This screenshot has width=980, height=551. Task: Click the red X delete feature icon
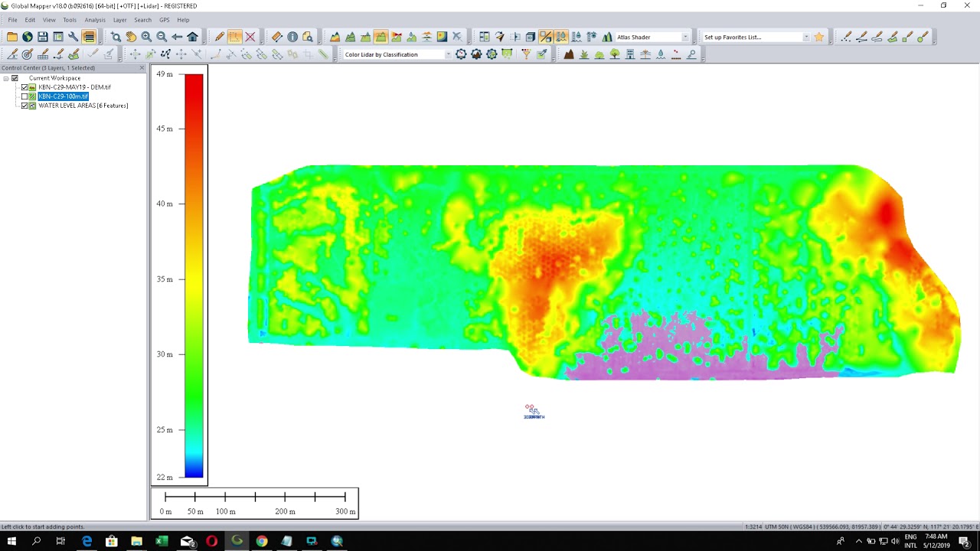pos(250,37)
